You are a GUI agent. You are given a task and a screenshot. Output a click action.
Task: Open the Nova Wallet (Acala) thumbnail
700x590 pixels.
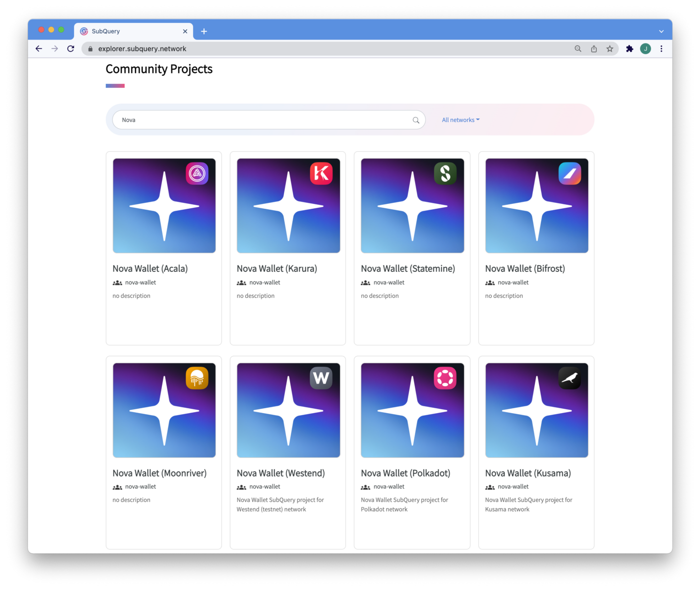[164, 205]
